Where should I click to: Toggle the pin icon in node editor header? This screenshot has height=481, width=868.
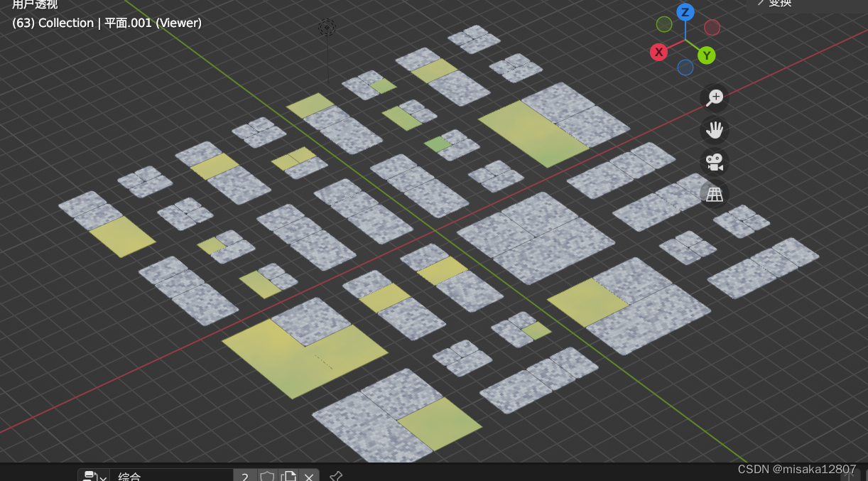point(336,476)
